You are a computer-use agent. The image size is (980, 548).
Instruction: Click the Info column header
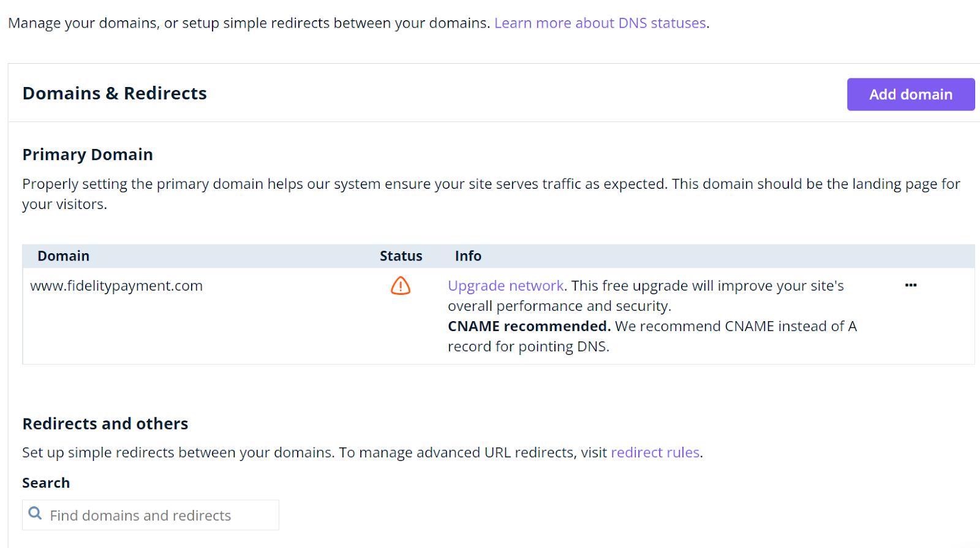[468, 256]
